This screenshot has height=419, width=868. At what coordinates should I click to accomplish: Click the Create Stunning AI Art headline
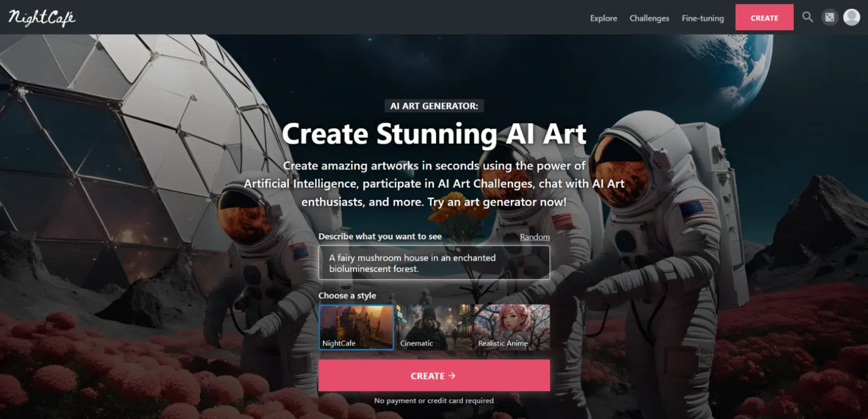434,134
